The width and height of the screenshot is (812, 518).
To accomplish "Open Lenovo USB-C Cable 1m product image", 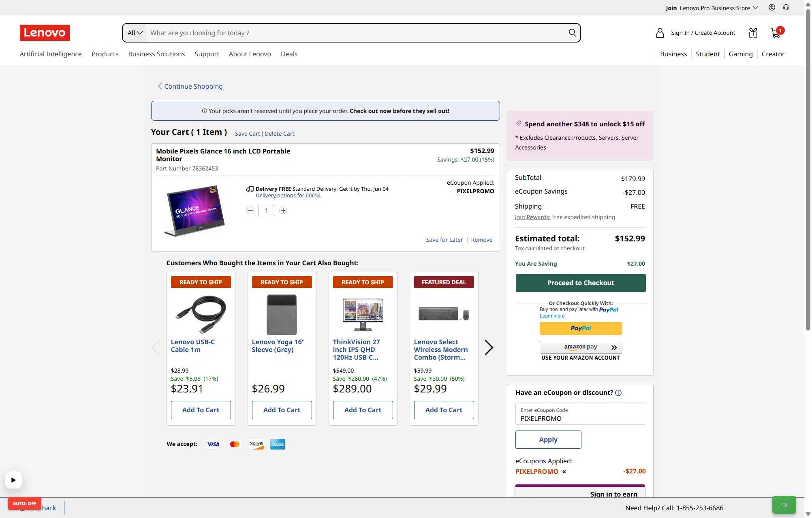I will (x=201, y=314).
